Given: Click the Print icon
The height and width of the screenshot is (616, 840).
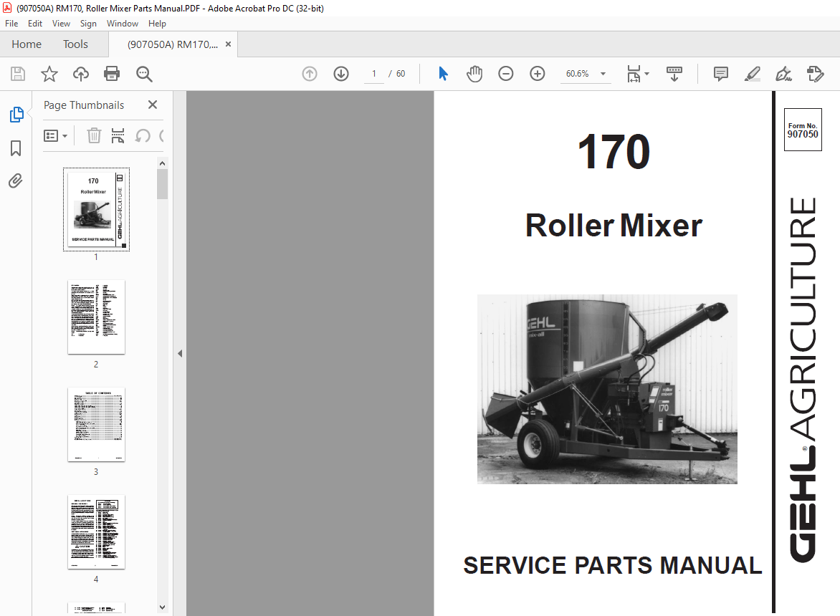Looking at the screenshot, I should 112,74.
